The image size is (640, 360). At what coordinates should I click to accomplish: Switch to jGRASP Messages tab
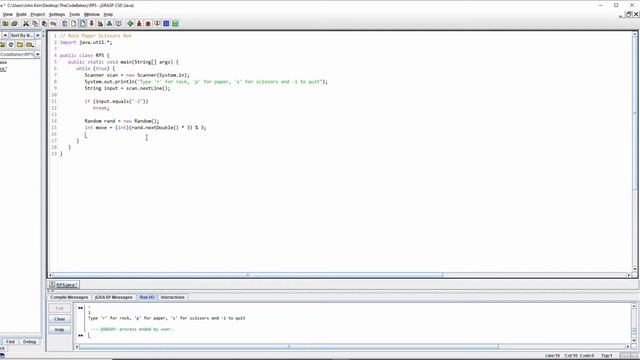point(113,297)
